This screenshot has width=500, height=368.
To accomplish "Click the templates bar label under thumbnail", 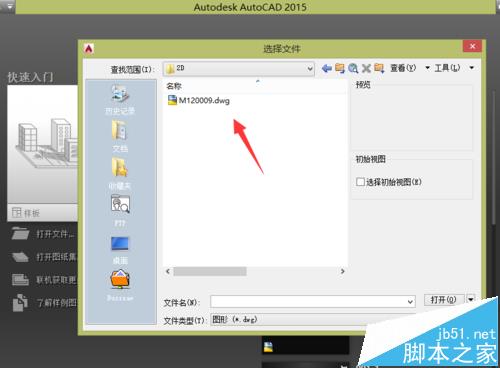I will [x=32, y=213].
